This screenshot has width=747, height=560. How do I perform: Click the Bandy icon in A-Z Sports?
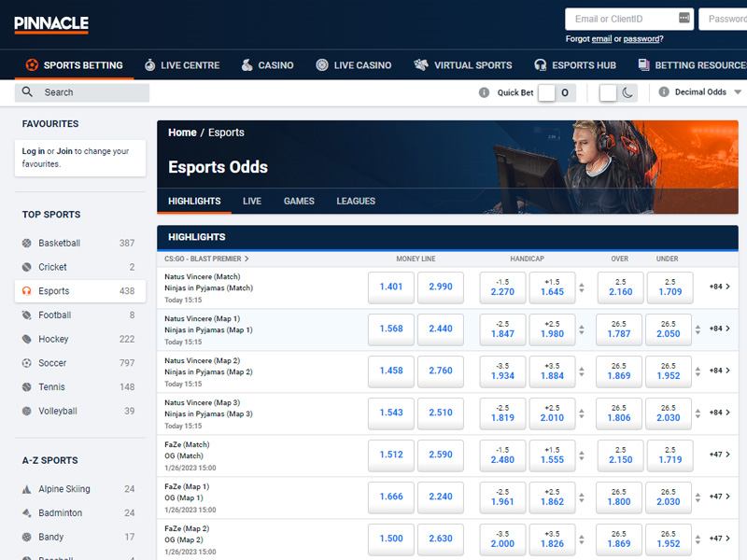(27, 537)
